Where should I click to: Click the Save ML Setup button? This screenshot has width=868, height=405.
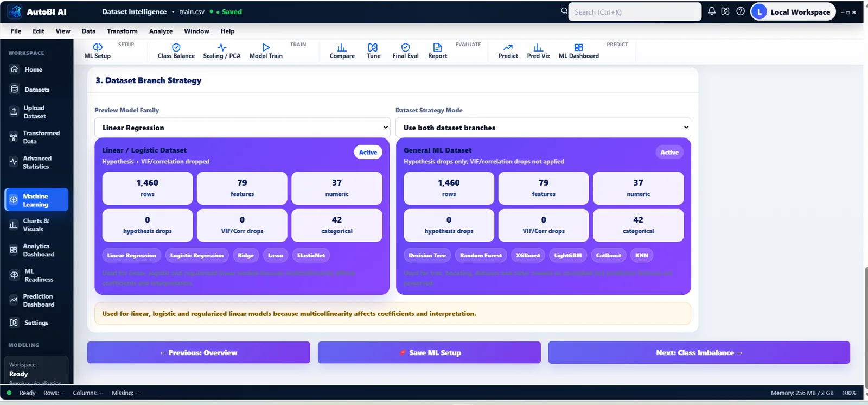pyautogui.click(x=429, y=352)
